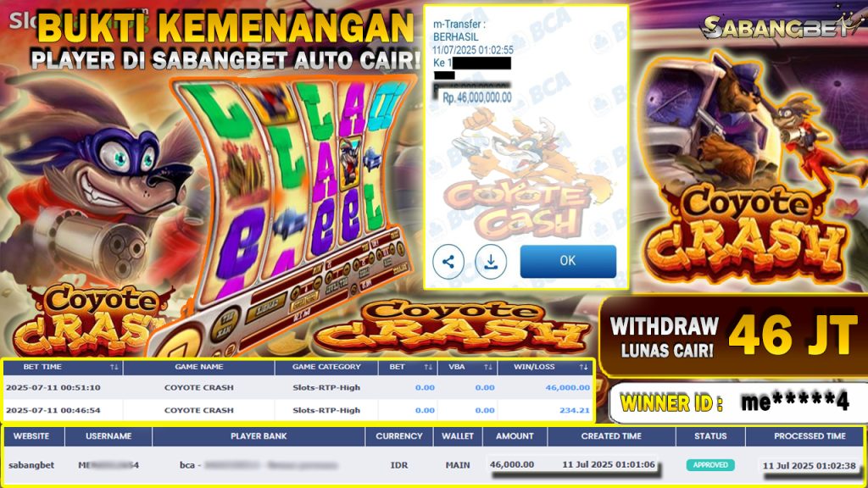Image resolution: width=868 pixels, height=488 pixels.
Task: Sort by the BET column arrows
Action: [x=428, y=367]
